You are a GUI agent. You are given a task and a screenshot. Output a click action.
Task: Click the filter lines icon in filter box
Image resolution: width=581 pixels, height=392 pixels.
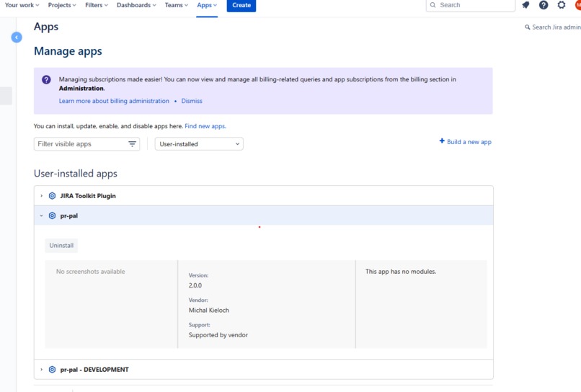coord(133,144)
